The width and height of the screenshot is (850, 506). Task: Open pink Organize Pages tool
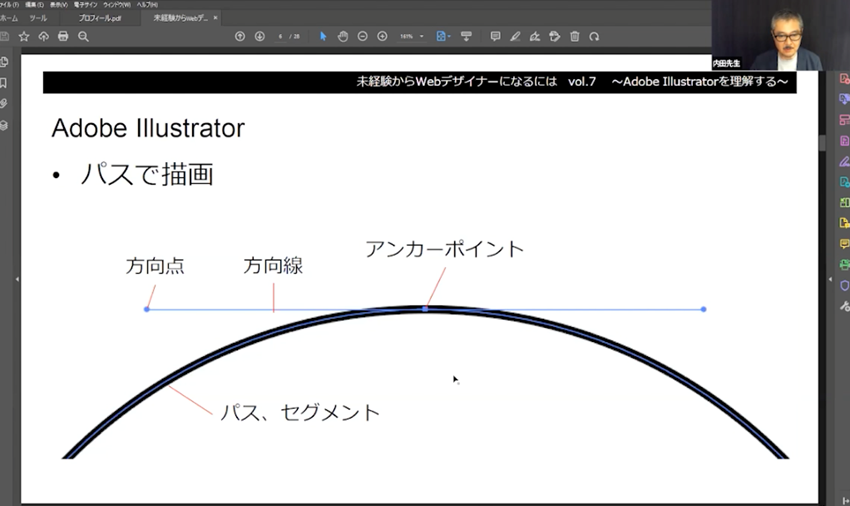pos(844,120)
